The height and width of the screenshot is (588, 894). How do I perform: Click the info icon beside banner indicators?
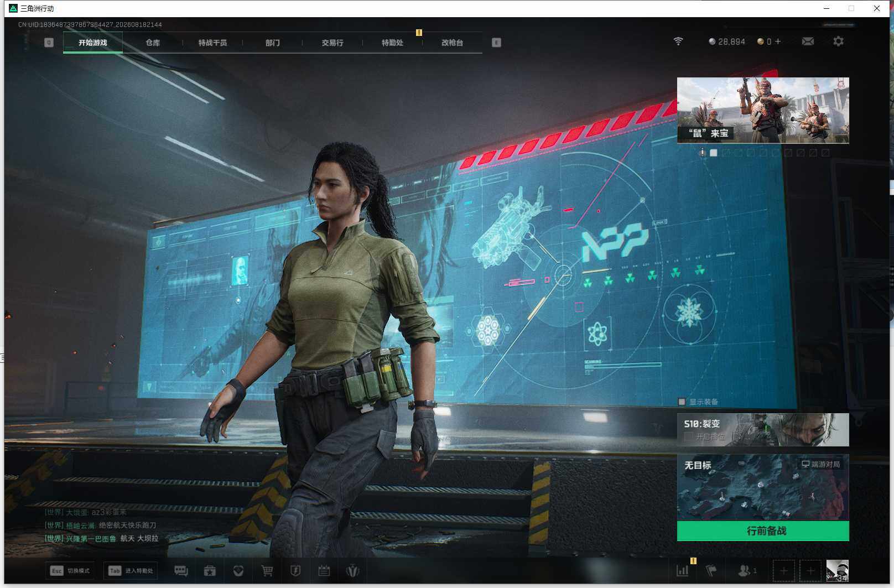click(702, 153)
